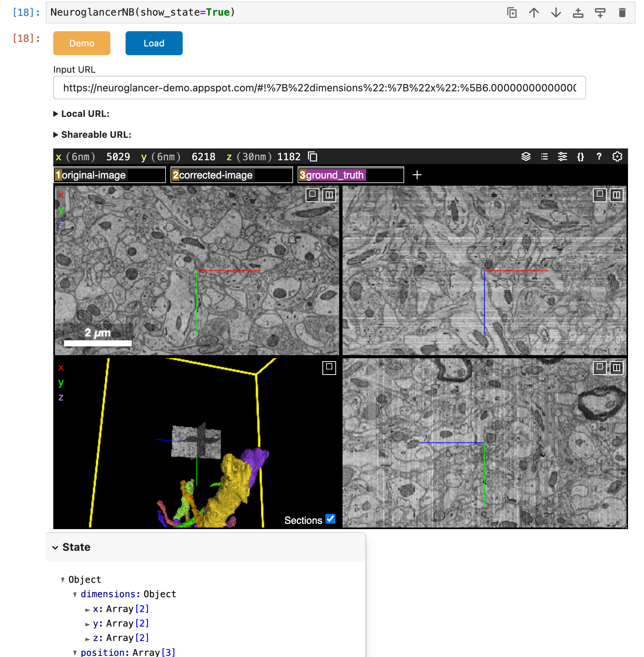The width and height of the screenshot is (644, 657).
Task: Move the cell down with arrow icon
Action: coord(556,13)
